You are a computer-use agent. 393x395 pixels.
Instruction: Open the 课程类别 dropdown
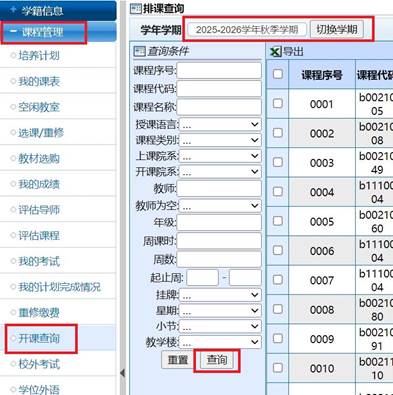coord(220,140)
